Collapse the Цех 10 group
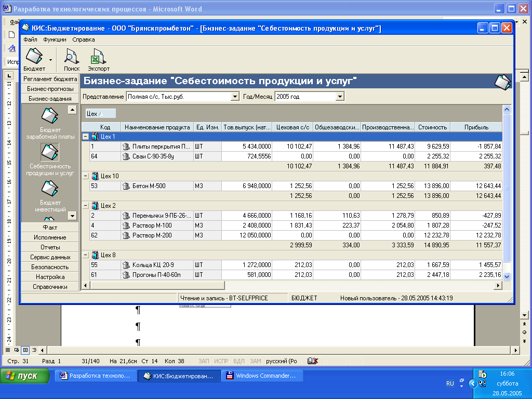The width and height of the screenshot is (532, 399). click(x=85, y=176)
